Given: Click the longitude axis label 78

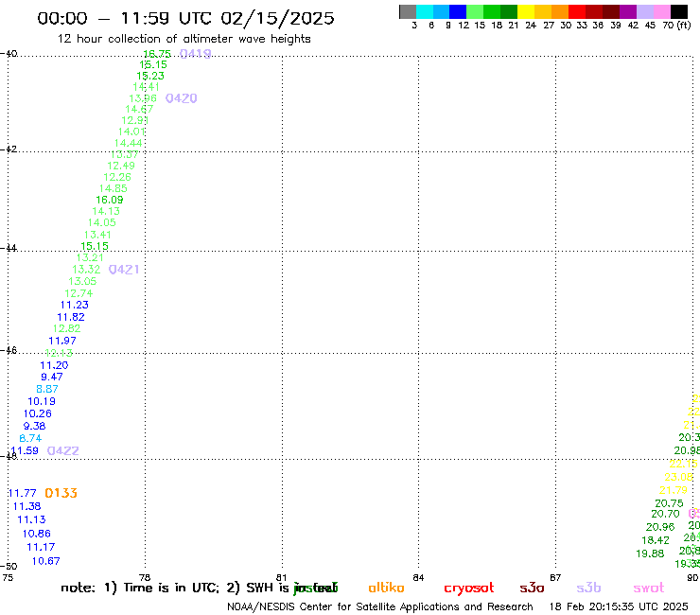Looking at the screenshot, I should (x=145, y=578).
